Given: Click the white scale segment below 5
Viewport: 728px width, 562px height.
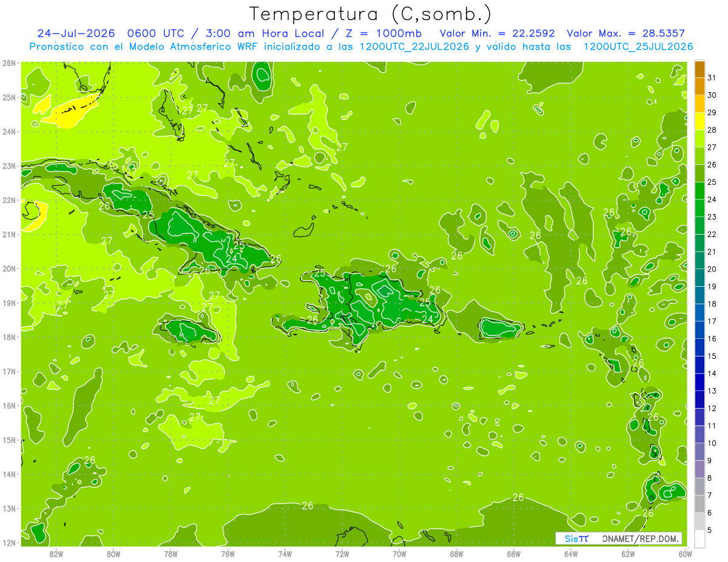Looking at the screenshot, I should [699, 538].
